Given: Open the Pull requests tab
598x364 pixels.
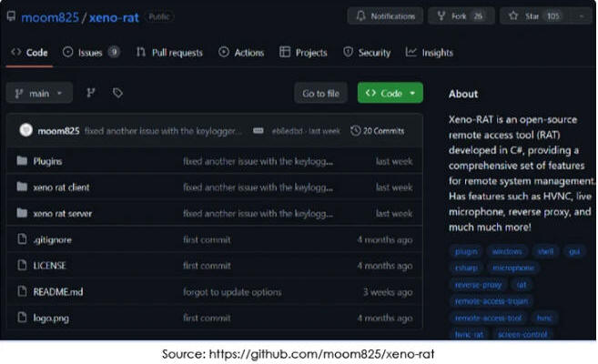Looking at the screenshot, I should click(x=169, y=53).
